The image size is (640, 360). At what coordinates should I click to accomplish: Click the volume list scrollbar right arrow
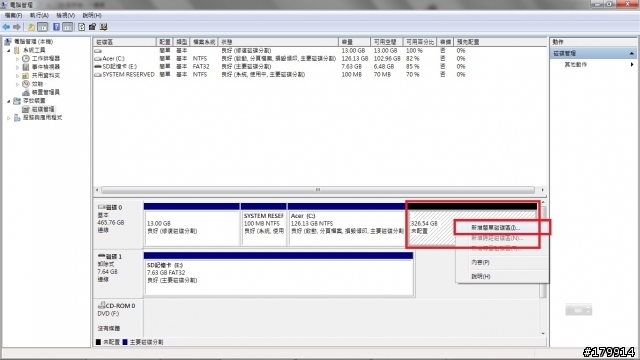click(542, 190)
